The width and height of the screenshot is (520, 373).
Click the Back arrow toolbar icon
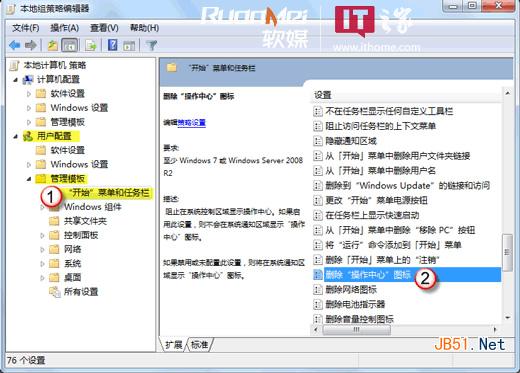pyautogui.click(x=15, y=45)
